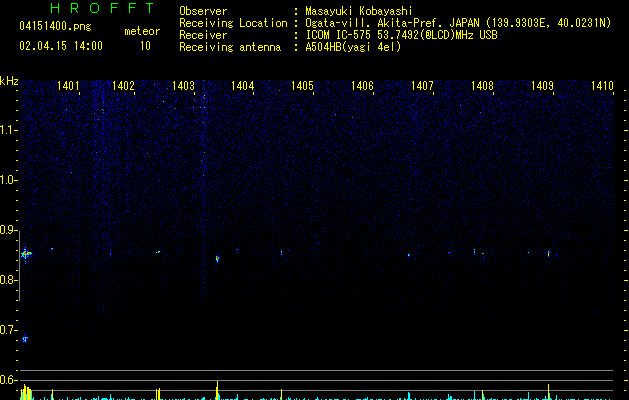Click the 1.1 kHz axis label
The height and width of the screenshot is (400, 629).
pos(8,130)
